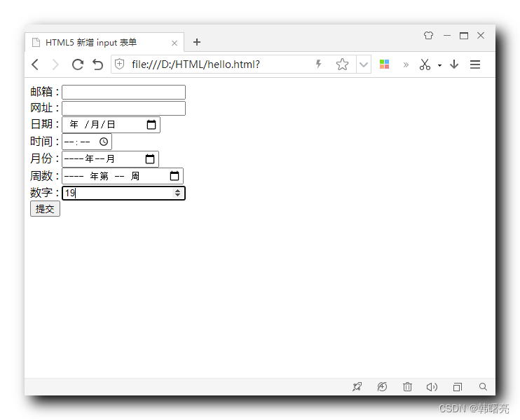520x420 pixels.
Task: Click the 月份 month field
Action: click(111, 159)
